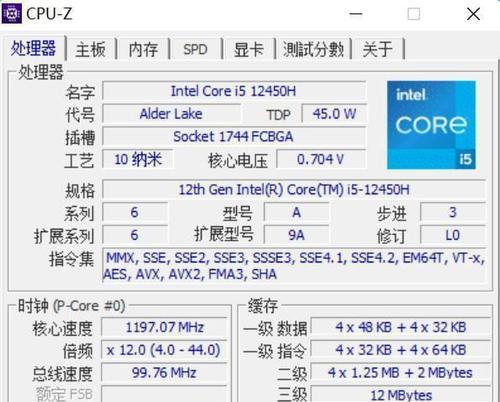Click the instruction set list box
The image size is (500, 402).
click(294, 266)
